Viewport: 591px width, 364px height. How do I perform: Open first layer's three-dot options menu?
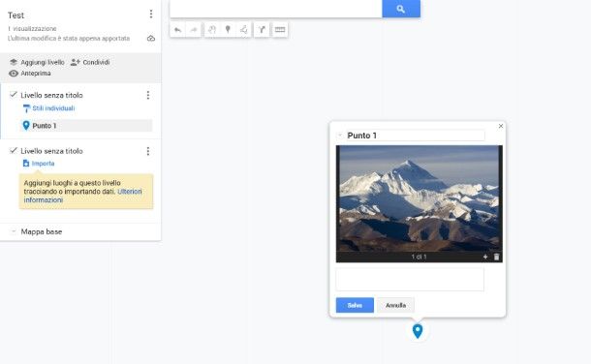[x=147, y=95]
